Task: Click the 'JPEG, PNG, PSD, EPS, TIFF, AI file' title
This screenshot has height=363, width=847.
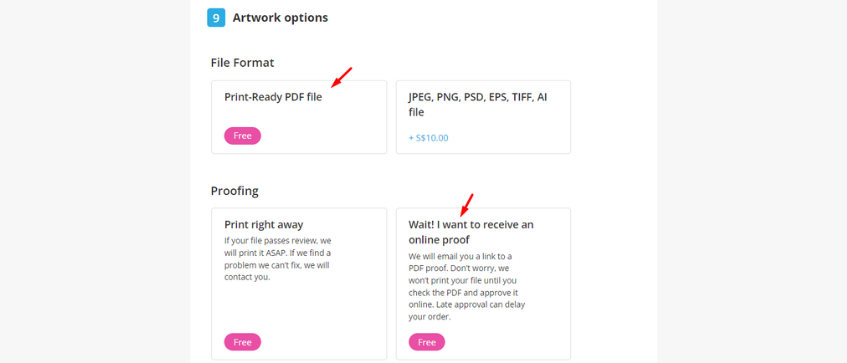Action: tap(478, 105)
